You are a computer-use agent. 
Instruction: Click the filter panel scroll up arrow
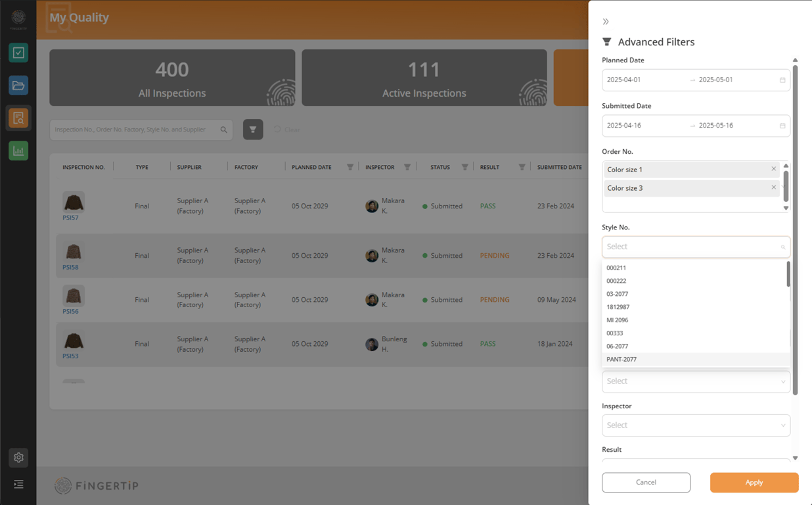(x=795, y=60)
